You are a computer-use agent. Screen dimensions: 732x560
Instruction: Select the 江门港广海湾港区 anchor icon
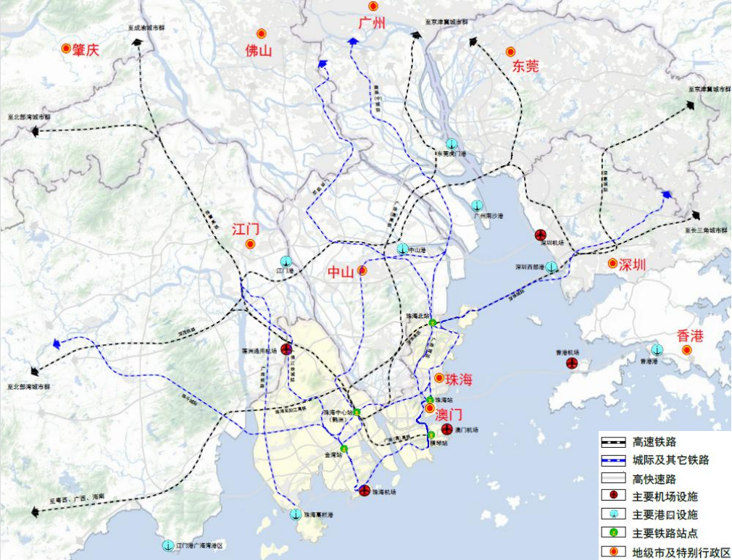click(167, 545)
